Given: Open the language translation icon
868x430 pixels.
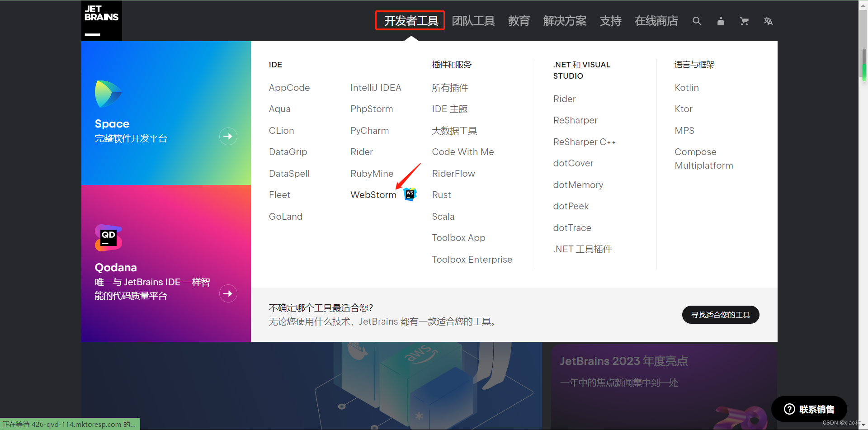Looking at the screenshot, I should coord(768,21).
